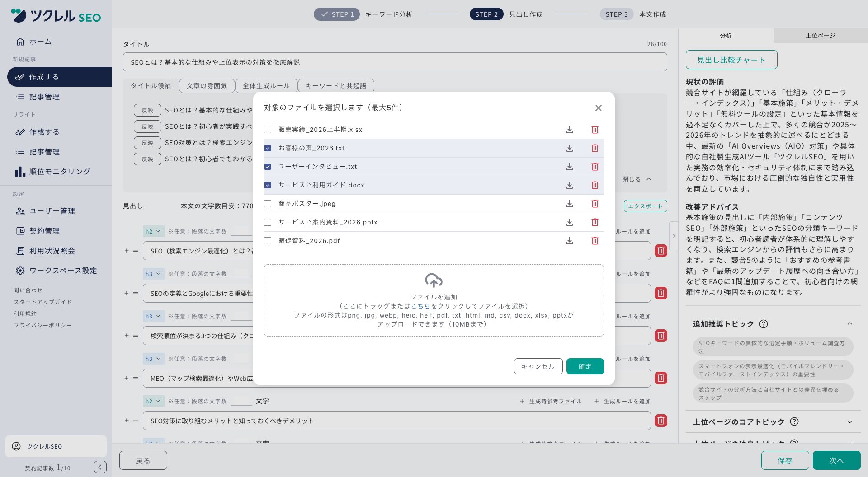This screenshot has width=868, height=477.
Task: Check the 販売実績_2026上半期.xlsx checkbox
Action: (x=268, y=130)
